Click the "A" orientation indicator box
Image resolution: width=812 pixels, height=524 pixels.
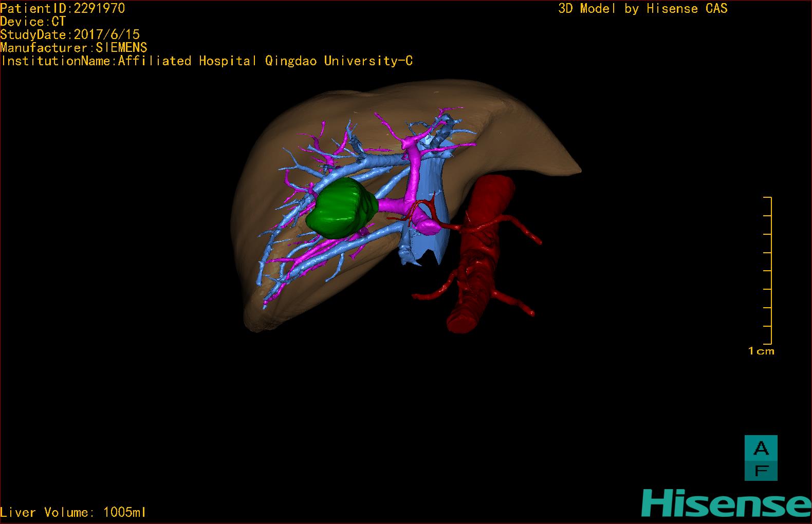[x=761, y=448]
